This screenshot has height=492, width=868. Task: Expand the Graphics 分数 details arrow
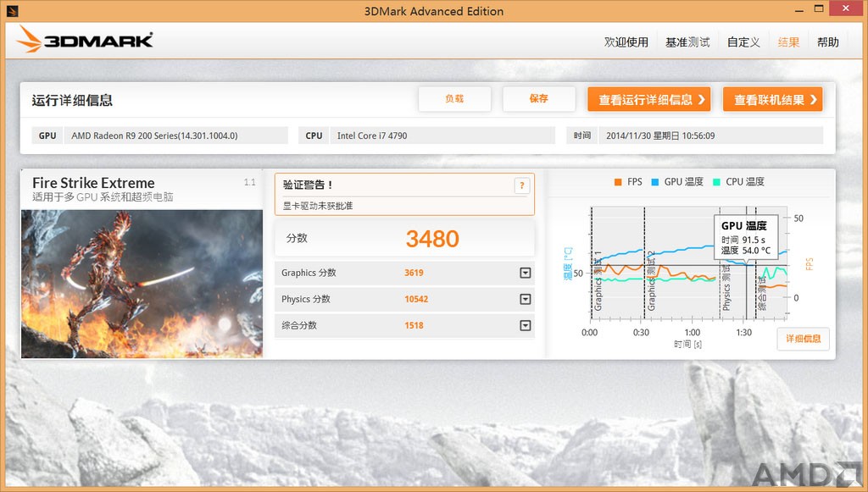526,273
